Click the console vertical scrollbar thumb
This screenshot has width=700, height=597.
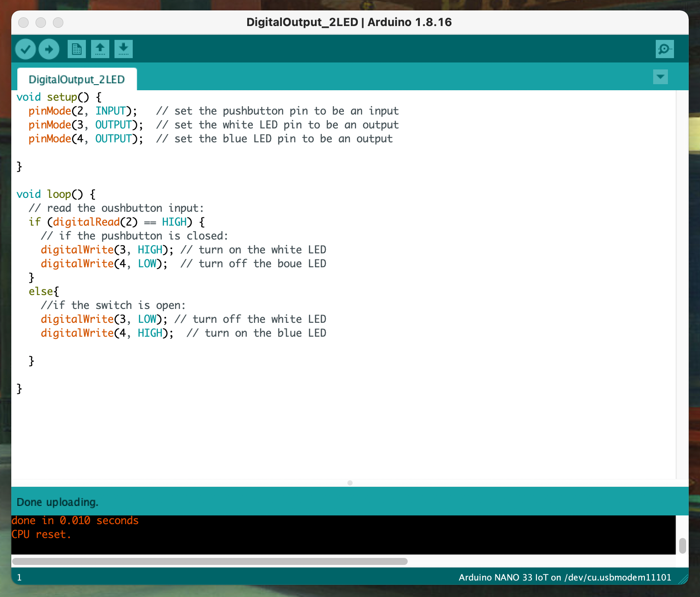point(682,546)
